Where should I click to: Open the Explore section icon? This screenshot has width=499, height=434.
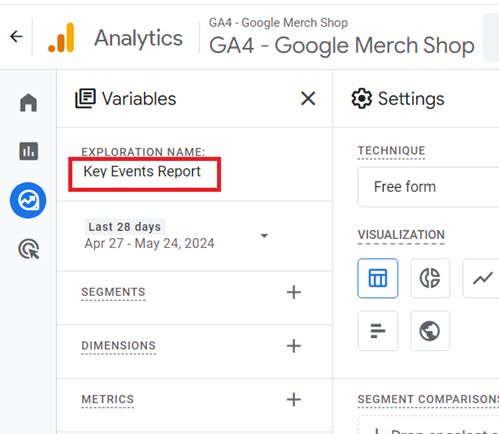(x=28, y=200)
